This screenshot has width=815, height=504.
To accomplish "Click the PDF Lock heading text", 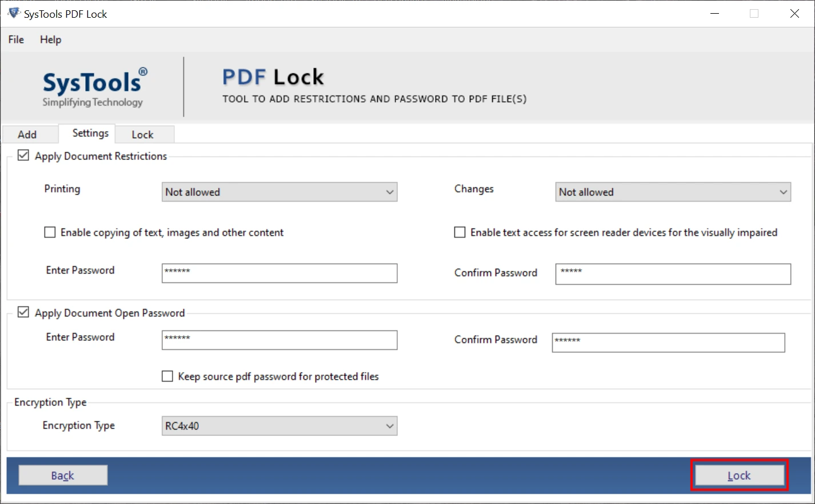I will [x=273, y=77].
